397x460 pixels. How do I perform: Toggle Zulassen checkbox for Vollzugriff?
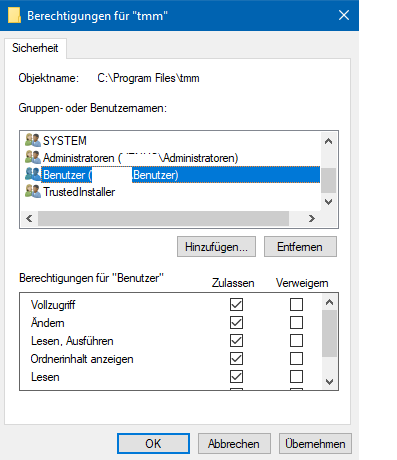point(236,304)
